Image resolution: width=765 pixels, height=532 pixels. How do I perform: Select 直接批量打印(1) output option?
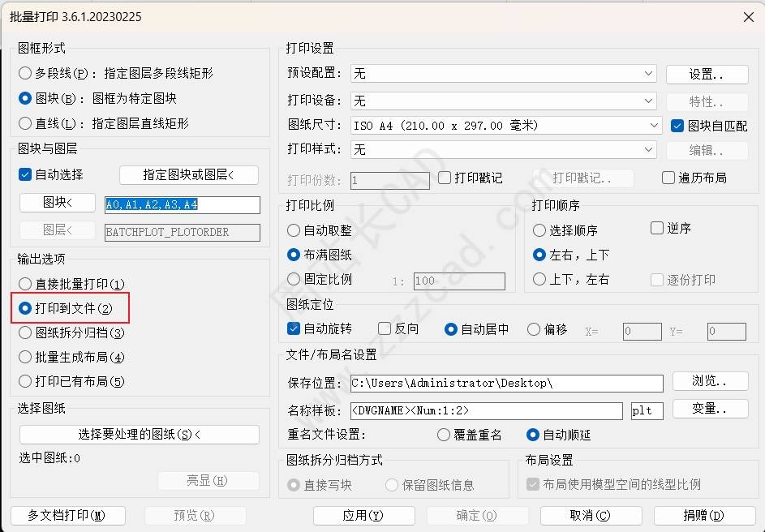click(x=25, y=284)
